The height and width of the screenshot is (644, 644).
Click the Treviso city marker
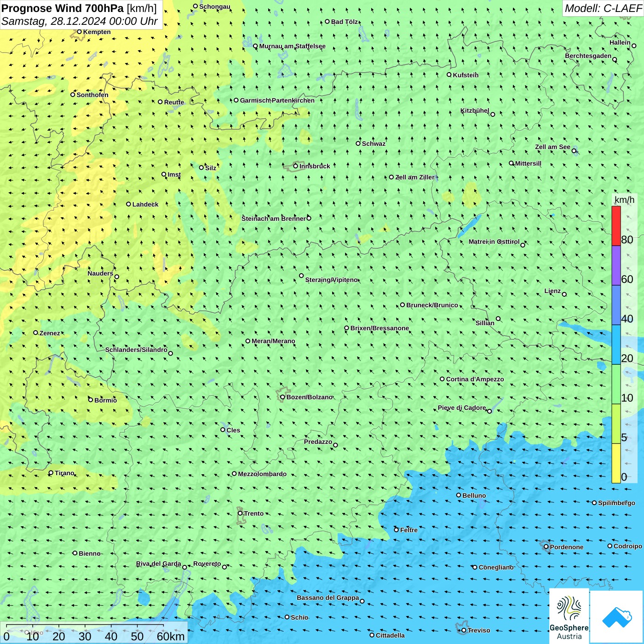(x=464, y=630)
